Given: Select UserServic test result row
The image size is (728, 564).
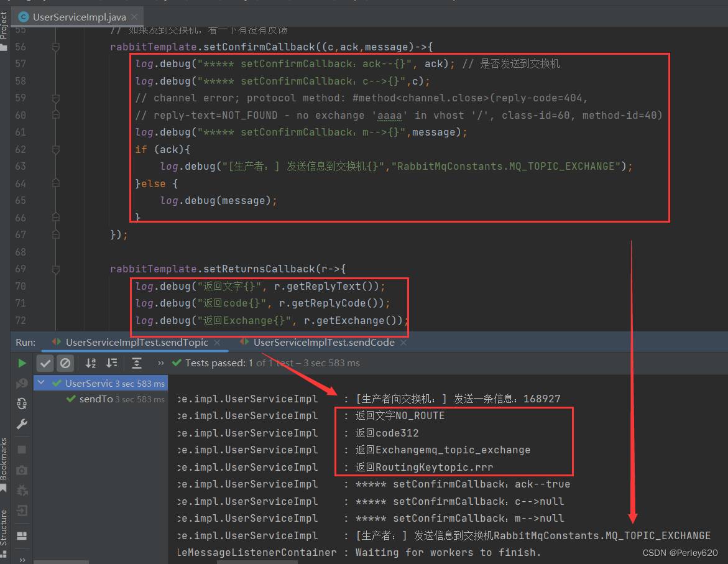Looking at the screenshot, I should [100, 383].
